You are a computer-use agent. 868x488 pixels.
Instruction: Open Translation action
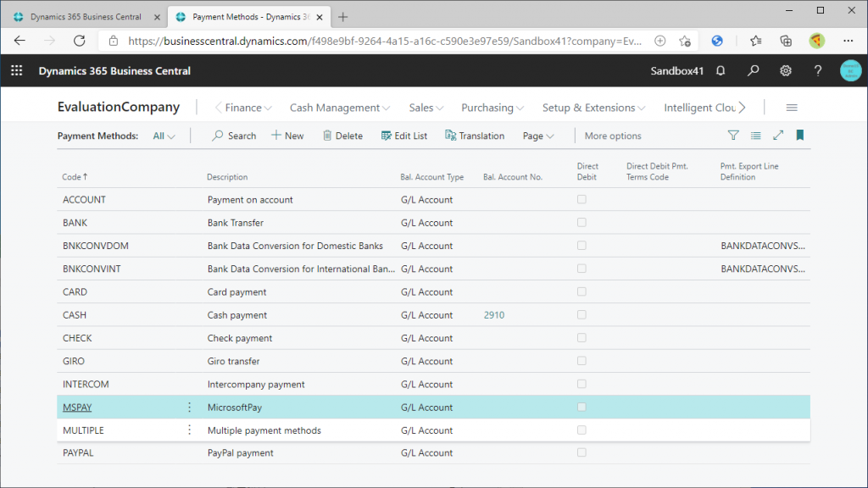475,136
